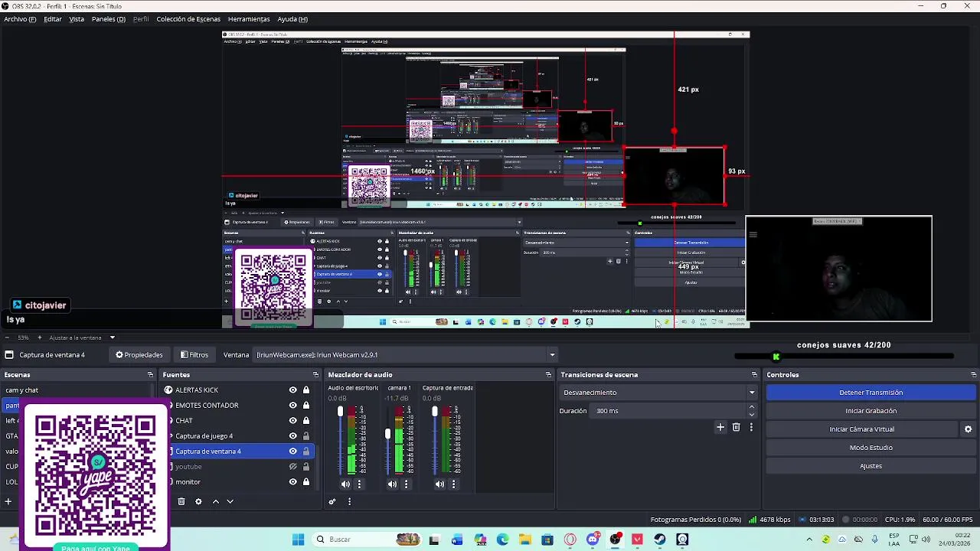Remove transition with trash icon
The image size is (980, 551).
pos(737,427)
